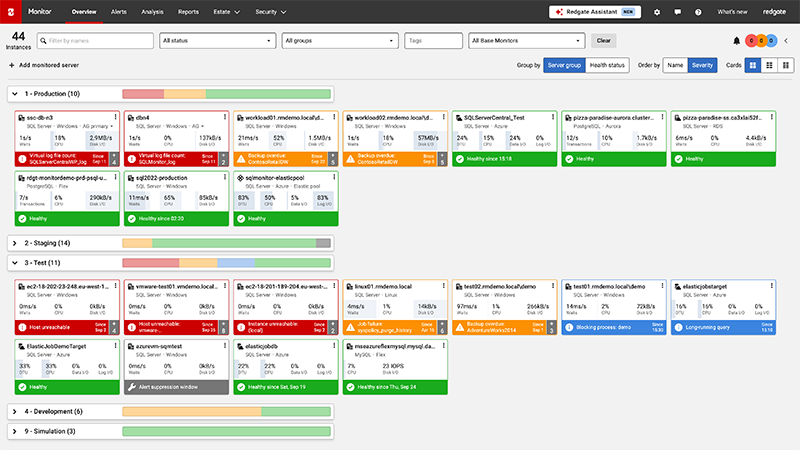Open the All status dropdown
The width and height of the screenshot is (800, 450).
point(217,40)
